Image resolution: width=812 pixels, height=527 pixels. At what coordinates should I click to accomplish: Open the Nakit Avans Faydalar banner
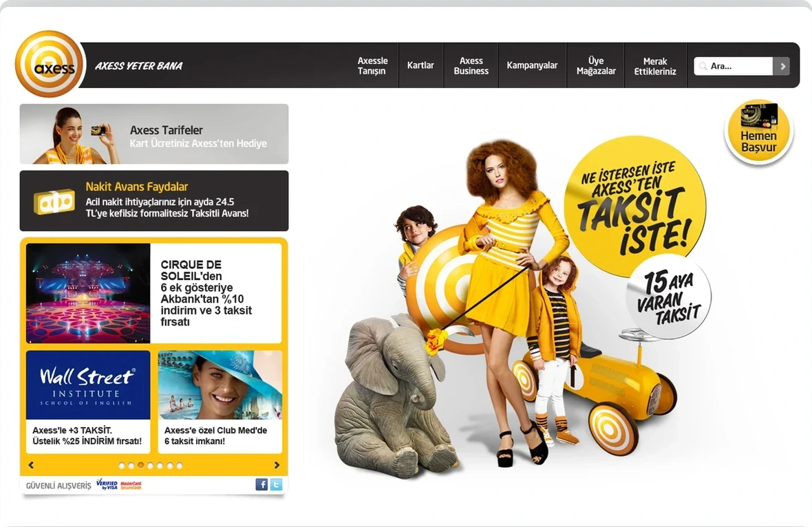pos(154,201)
